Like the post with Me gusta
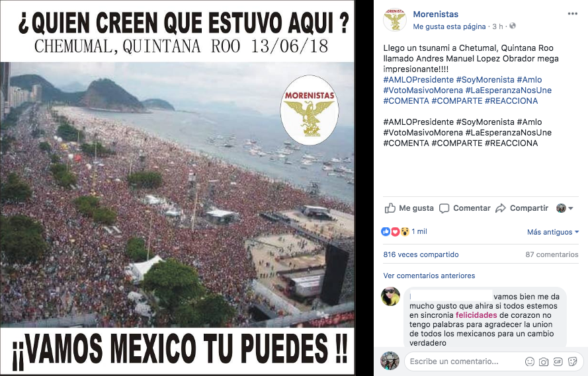 point(409,208)
